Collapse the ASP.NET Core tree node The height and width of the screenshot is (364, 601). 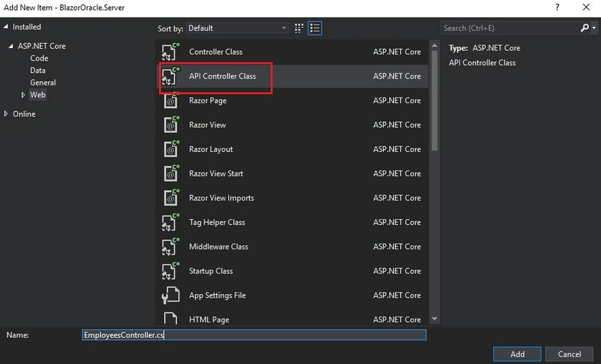(11, 46)
